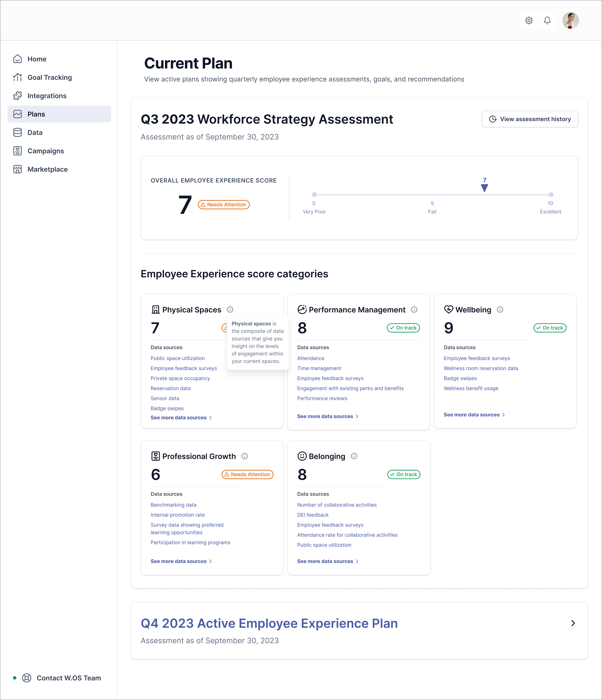602x700 pixels.
Task: Expand Physical Spaces See more data sources
Action: [181, 418]
